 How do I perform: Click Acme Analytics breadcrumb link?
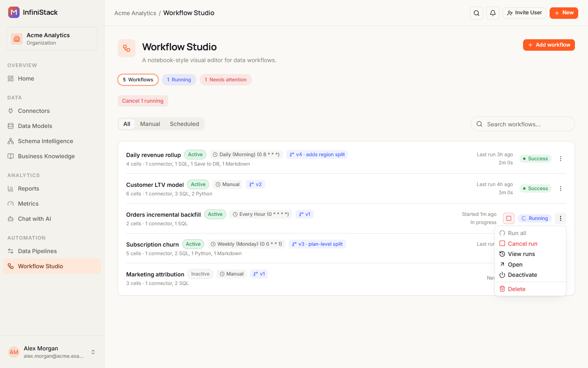135,13
